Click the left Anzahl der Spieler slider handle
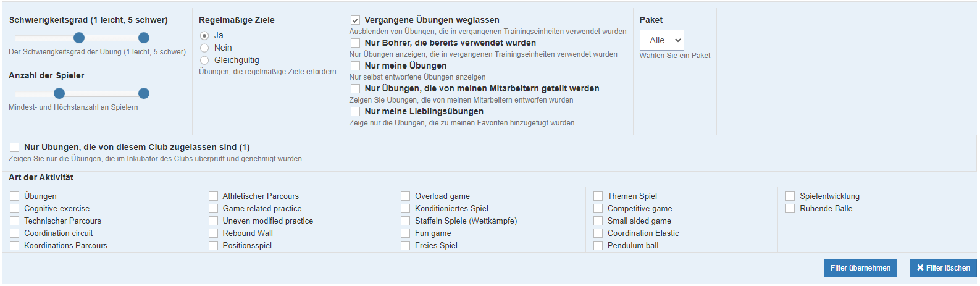The image size is (980, 286). point(59,93)
